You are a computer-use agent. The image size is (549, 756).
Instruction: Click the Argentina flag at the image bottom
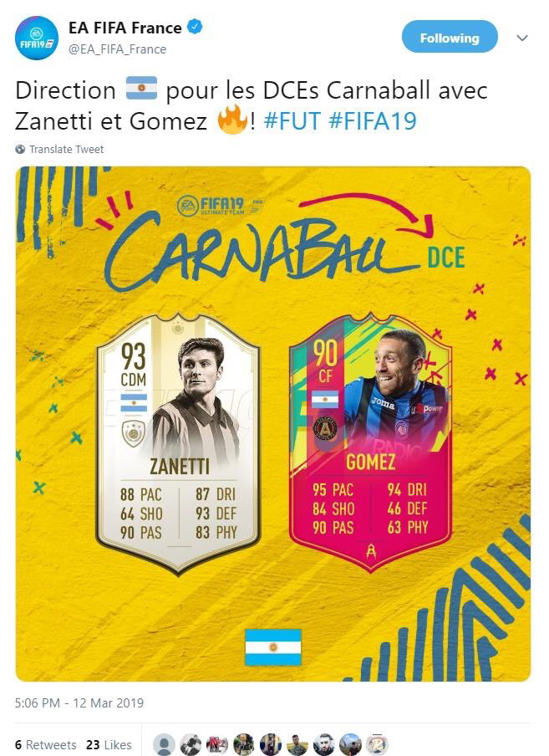click(x=273, y=647)
